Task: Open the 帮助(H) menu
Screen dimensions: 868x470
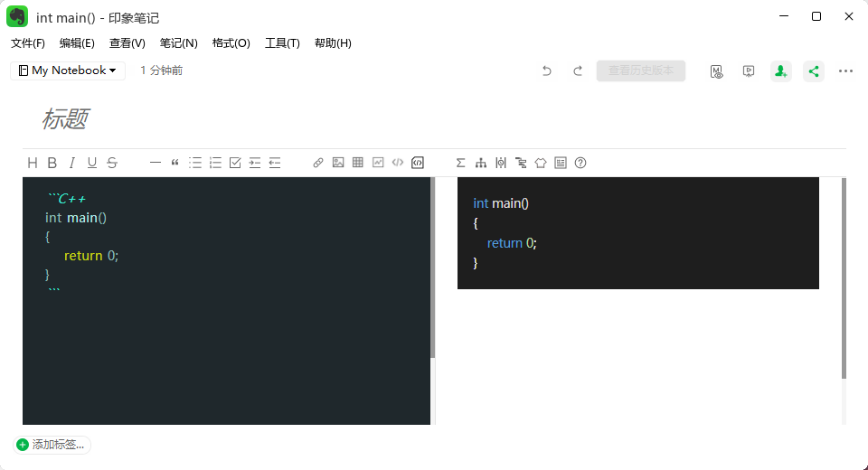Action: click(333, 43)
